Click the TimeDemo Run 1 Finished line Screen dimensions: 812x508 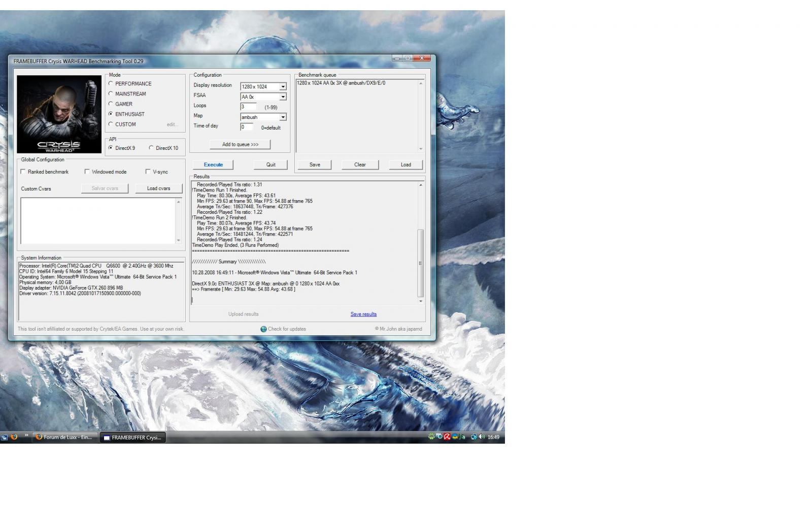(219, 190)
